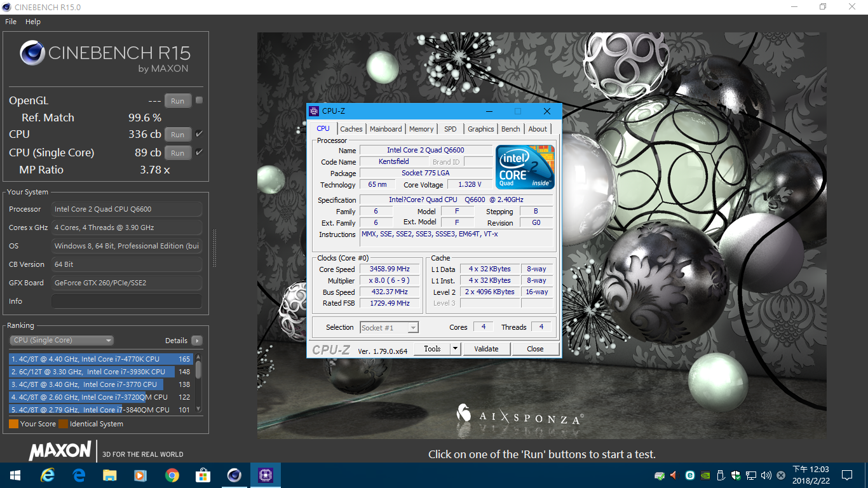Select the i7-3840QM ranking entry
This screenshot has width=868, height=488.
[101, 409]
